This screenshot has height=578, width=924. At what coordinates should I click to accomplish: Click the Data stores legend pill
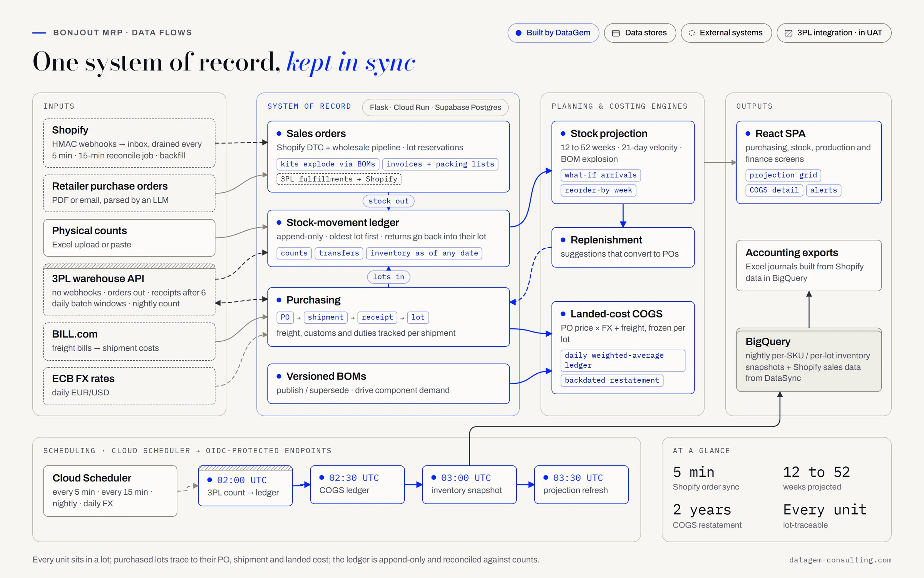[x=640, y=33]
